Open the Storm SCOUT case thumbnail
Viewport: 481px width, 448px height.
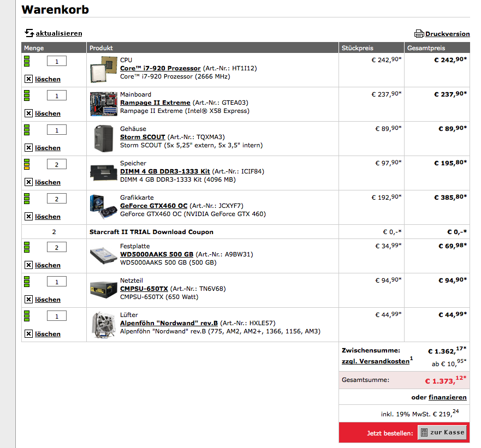point(104,138)
